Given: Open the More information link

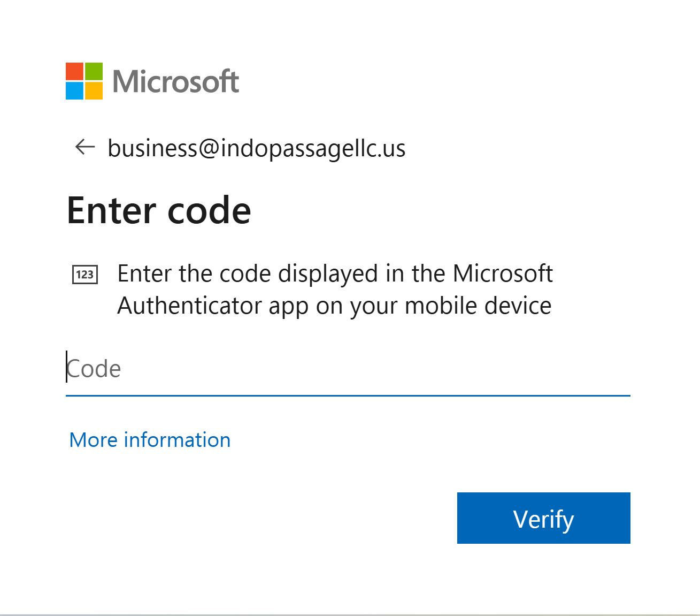Looking at the screenshot, I should (150, 440).
